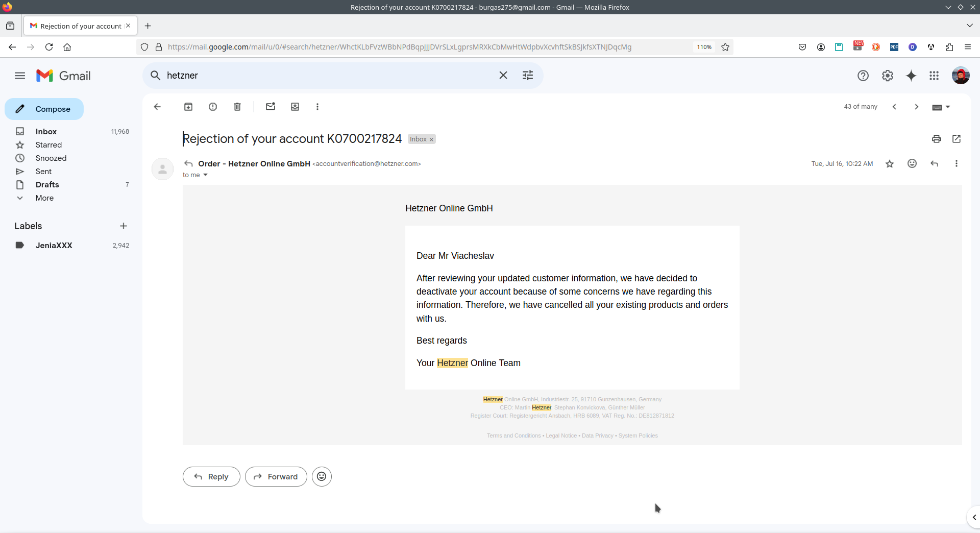Open Google account avatar
The image size is (980, 533).
pyautogui.click(x=961, y=76)
